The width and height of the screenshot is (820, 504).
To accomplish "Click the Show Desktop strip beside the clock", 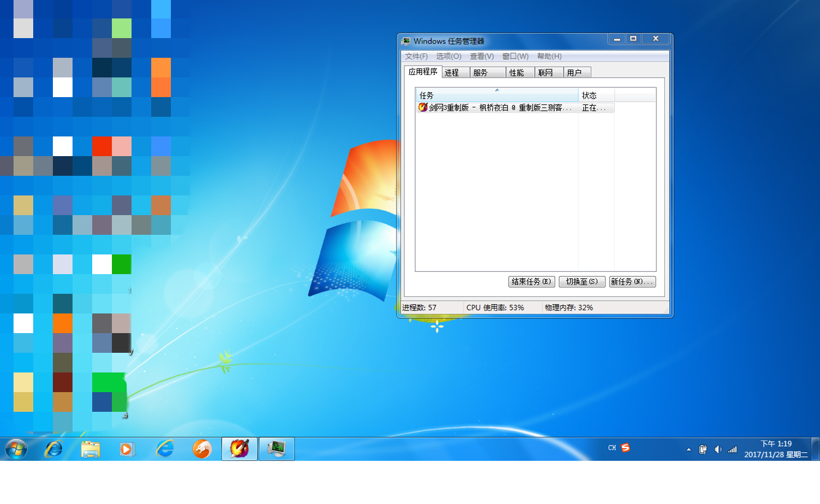I will pyautogui.click(x=815, y=449).
